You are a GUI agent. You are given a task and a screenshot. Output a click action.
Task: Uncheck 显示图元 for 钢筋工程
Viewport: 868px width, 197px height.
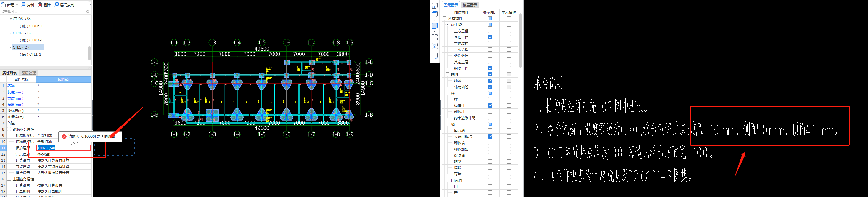coord(490,68)
